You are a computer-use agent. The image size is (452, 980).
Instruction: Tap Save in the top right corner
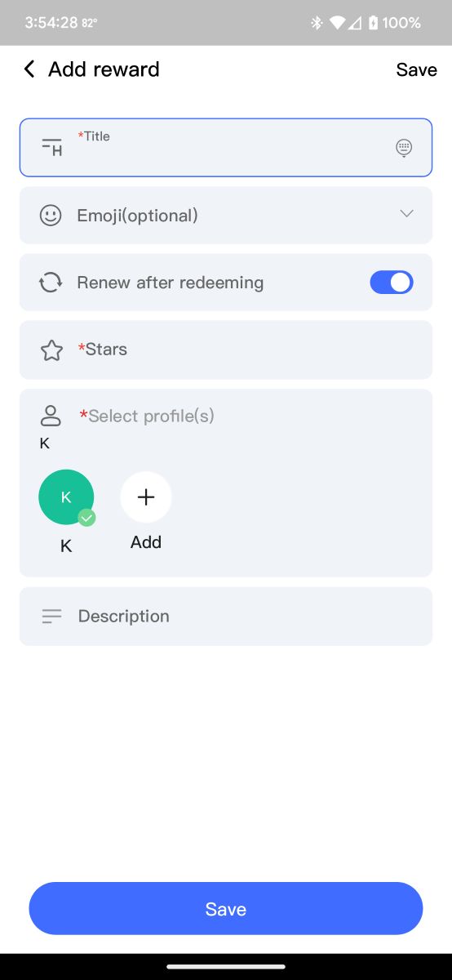point(417,70)
